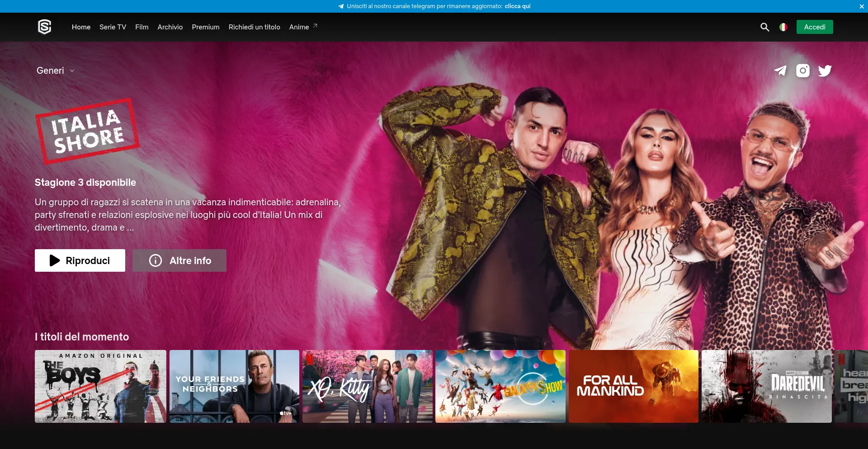The width and height of the screenshot is (868, 449).
Task: Open the Film section
Action: point(142,27)
